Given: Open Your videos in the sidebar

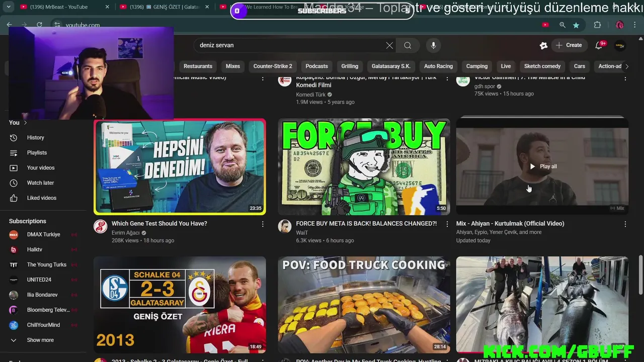Looking at the screenshot, I should pos(41,167).
